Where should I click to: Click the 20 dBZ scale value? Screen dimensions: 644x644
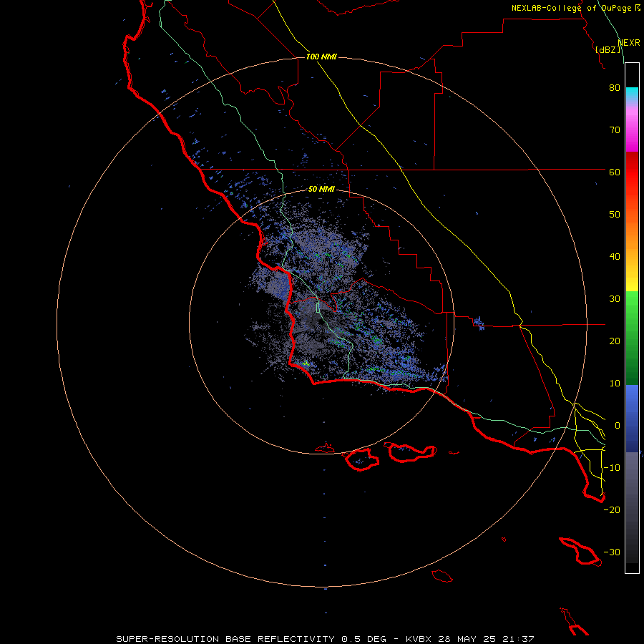pos(615,341)
